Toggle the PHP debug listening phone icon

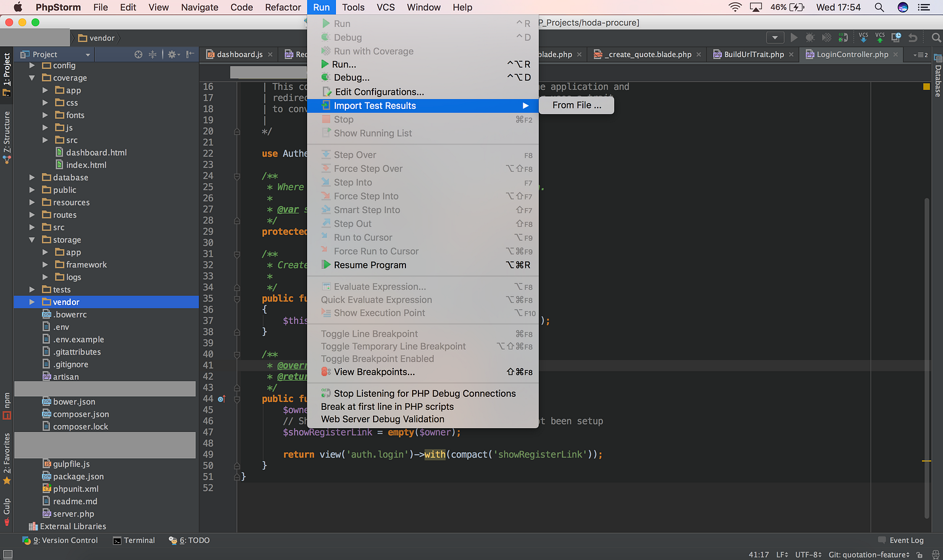843,38
